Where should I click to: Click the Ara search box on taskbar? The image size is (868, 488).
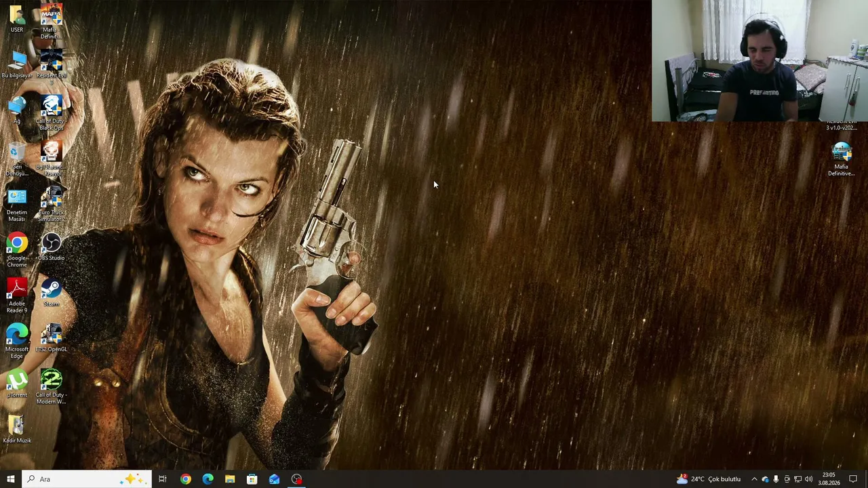[86, 479]
